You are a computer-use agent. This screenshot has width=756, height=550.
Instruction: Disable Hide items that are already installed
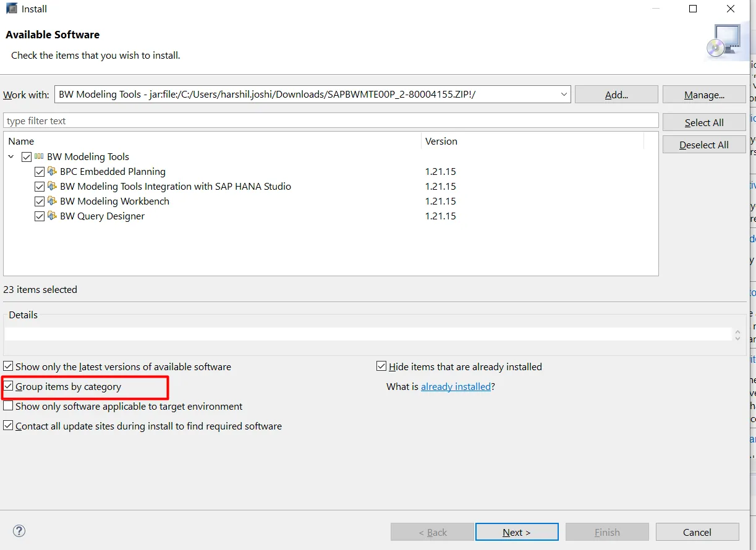(381, 366)
